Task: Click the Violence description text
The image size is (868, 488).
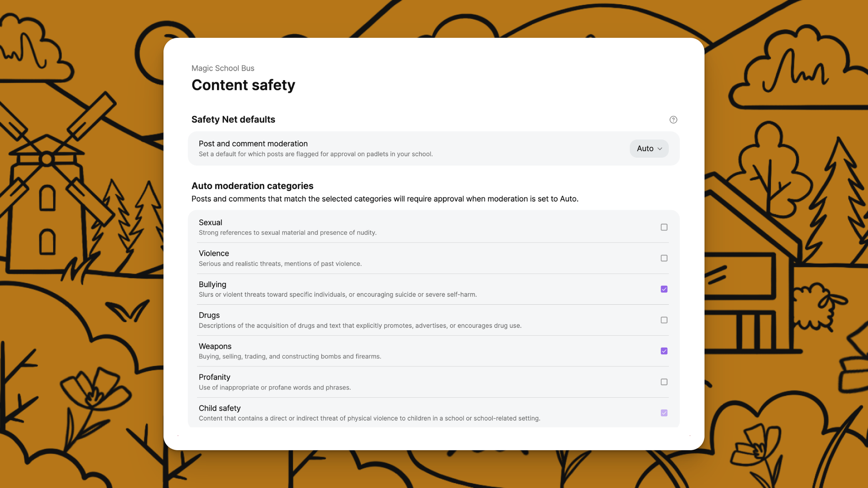Action: pos(280,263)
